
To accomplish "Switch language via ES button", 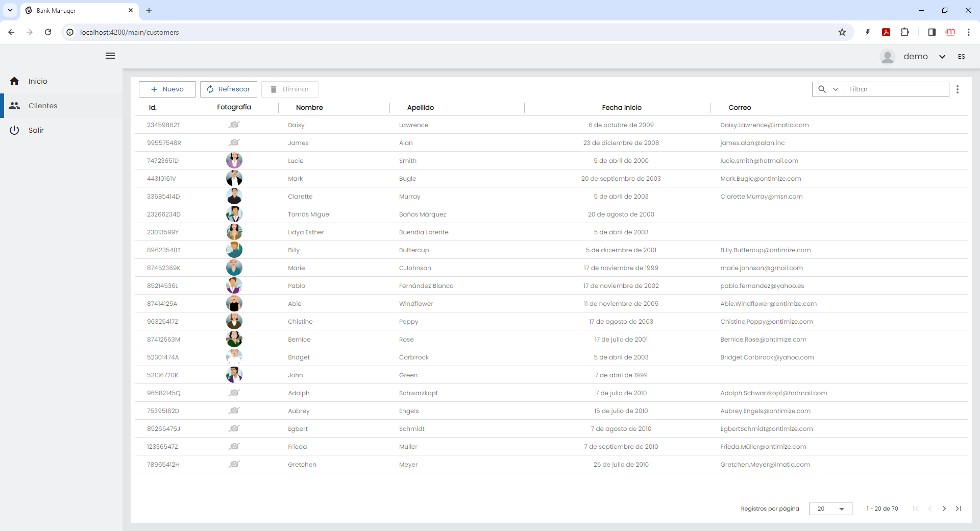I will 962,57.
